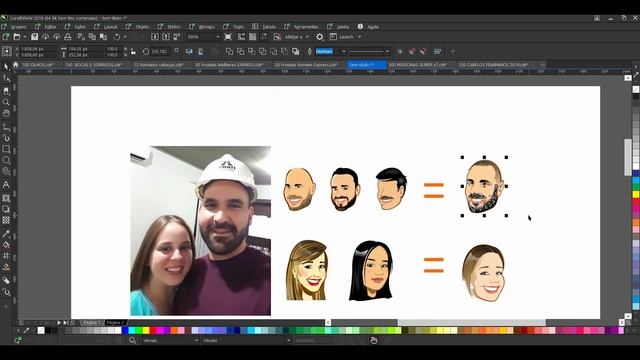Viewport: 640px width, 360px height.
Task: Click the horizontal scrollbar thumb
Action: 471,322
